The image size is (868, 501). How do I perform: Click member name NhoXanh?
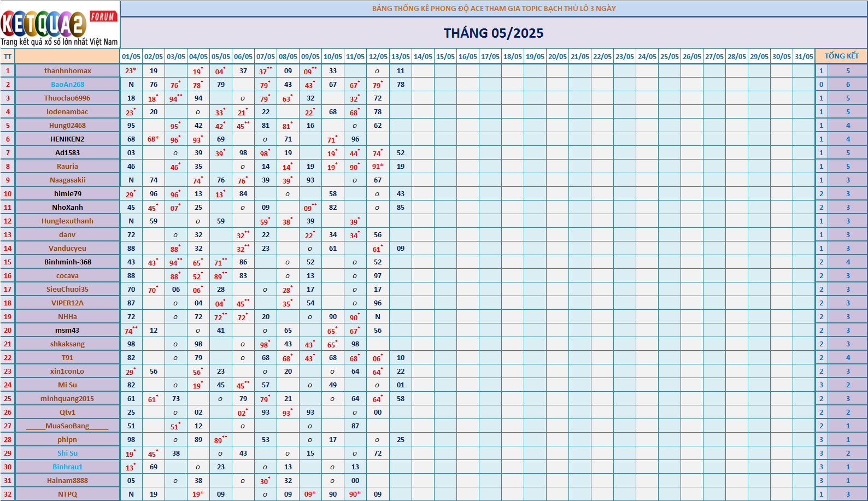coord(68,207)
